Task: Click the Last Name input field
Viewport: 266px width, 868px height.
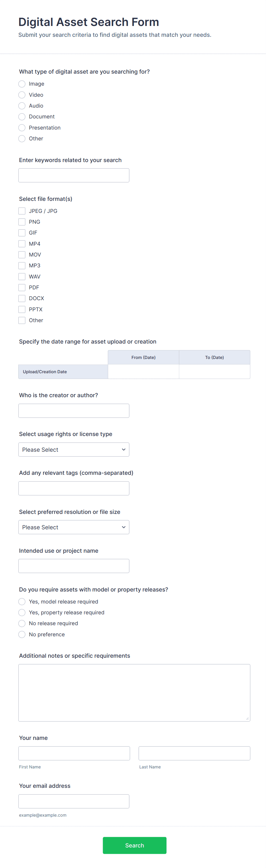Action: tap(194, 753)
